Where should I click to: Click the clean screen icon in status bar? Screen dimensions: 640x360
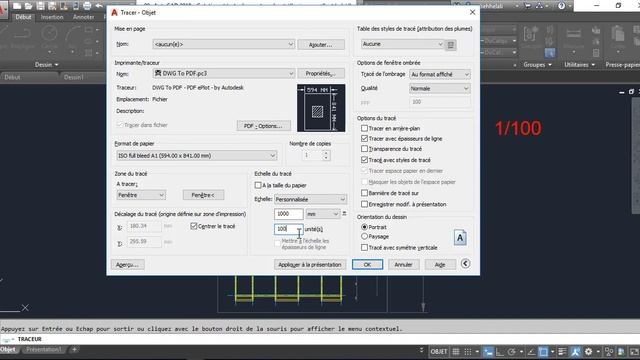pyautogui.click(x=634, y=351)
